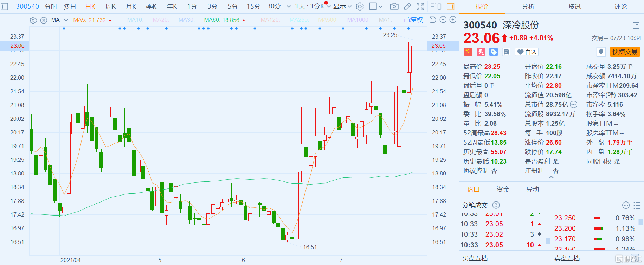This screenshot has height=265, width=644.
Task: Open 显示 display dropdown
Action: pos(342,6)
